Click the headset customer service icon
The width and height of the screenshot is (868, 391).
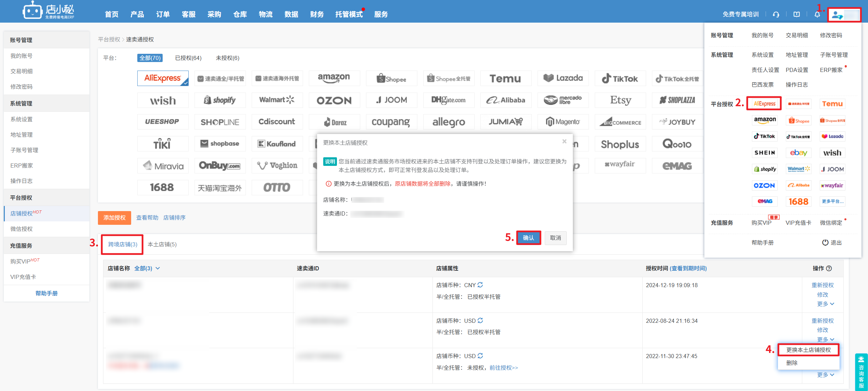tap(776, 14)
